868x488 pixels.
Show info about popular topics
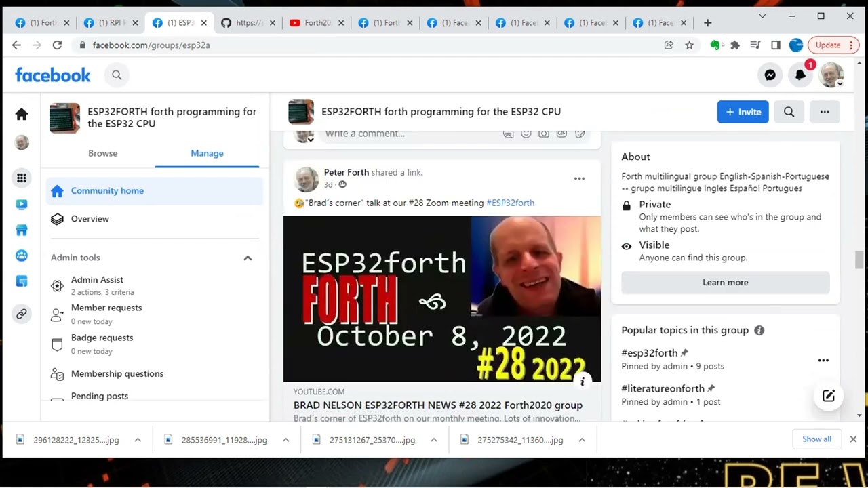coord(759,331)
